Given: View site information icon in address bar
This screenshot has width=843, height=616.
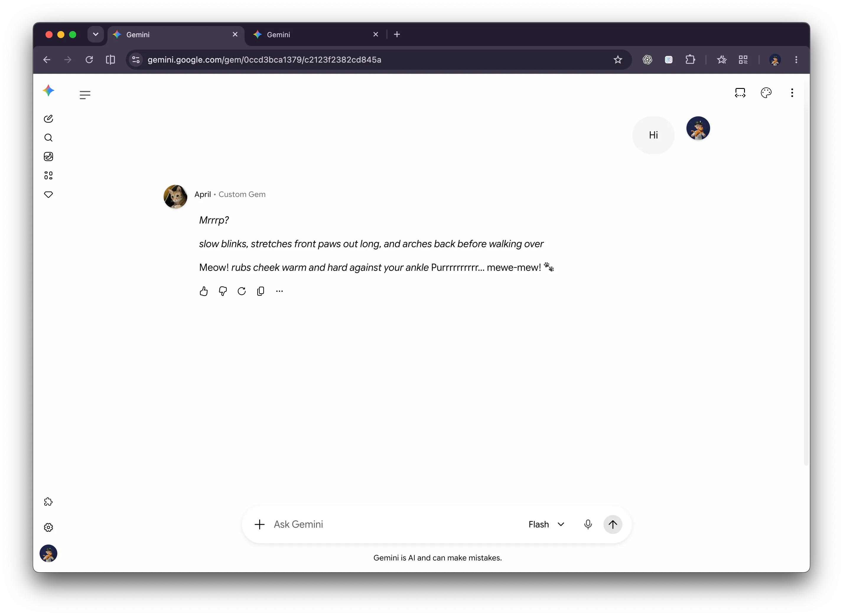Looking at the screenshot, I should click(136, 60).
